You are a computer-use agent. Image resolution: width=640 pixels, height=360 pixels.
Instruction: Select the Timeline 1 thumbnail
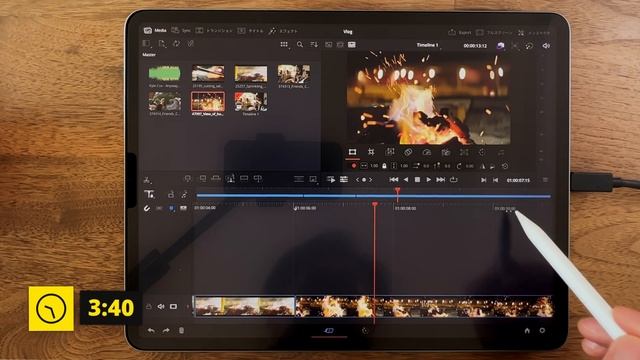251,101
